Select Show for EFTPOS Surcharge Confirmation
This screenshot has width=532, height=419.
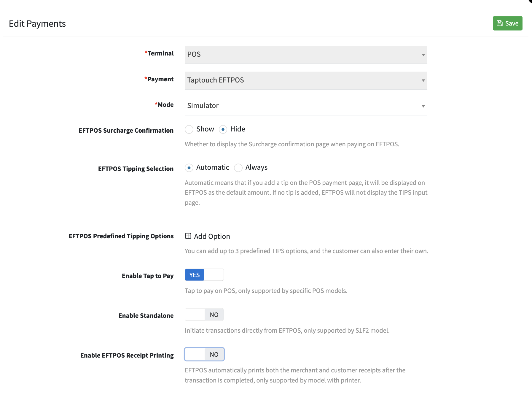tap(189, 129)
